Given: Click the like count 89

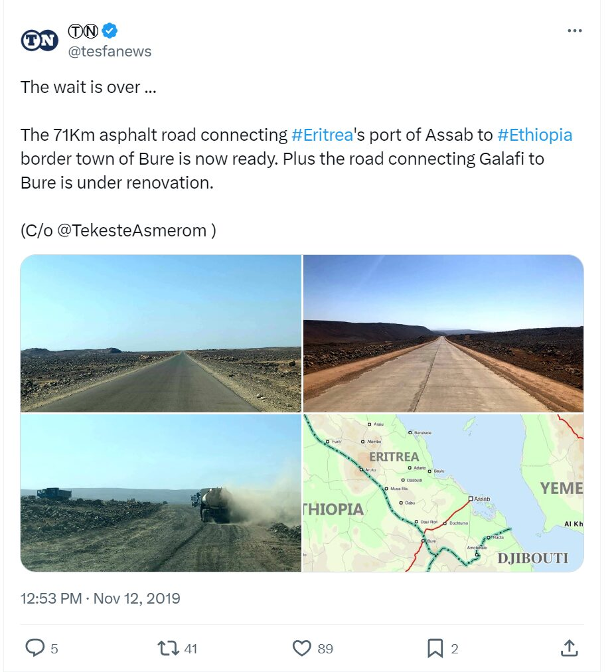Looking at the screenshot, I should click(325, 648).
